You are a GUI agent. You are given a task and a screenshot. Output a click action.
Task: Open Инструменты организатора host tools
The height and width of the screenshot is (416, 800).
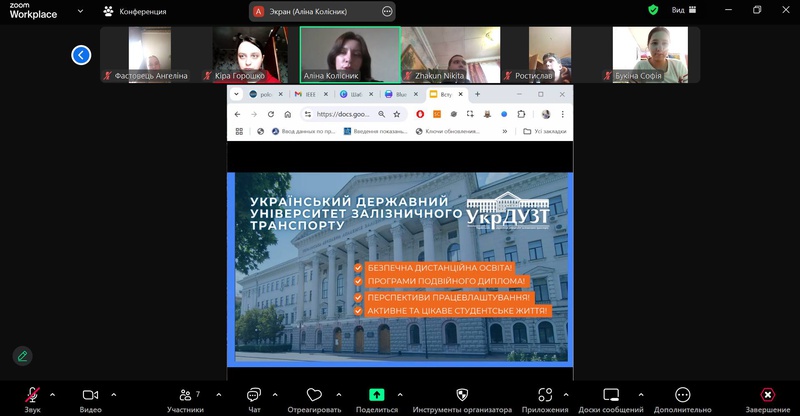click(462, 400)
